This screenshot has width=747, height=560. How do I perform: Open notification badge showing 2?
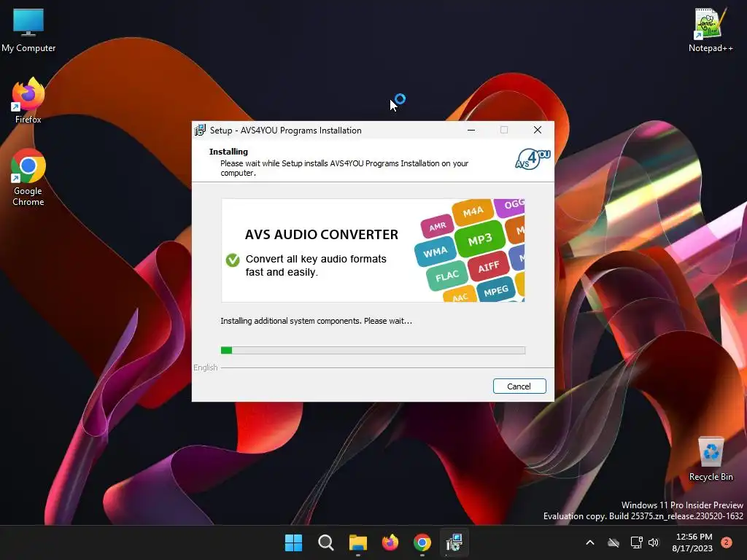point(727,542)
